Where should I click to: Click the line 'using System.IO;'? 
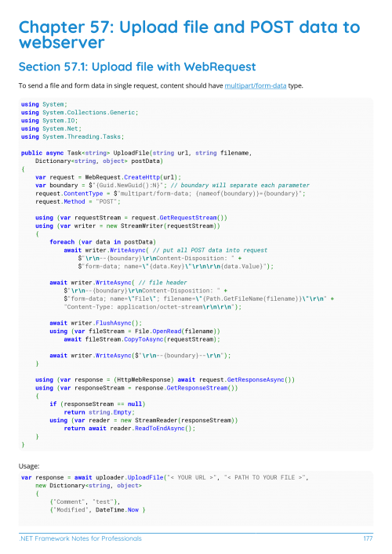pyautogui.click(x=49, y=121)
